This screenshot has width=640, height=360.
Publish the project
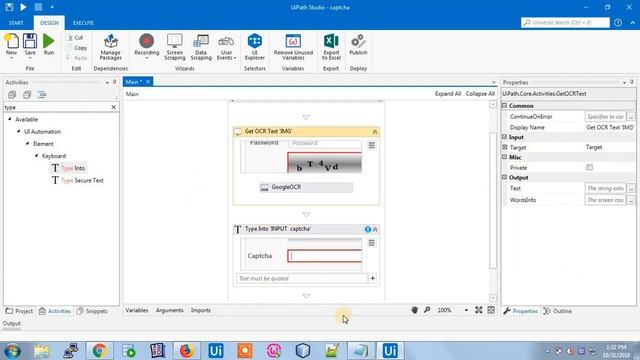coord(358,45)
